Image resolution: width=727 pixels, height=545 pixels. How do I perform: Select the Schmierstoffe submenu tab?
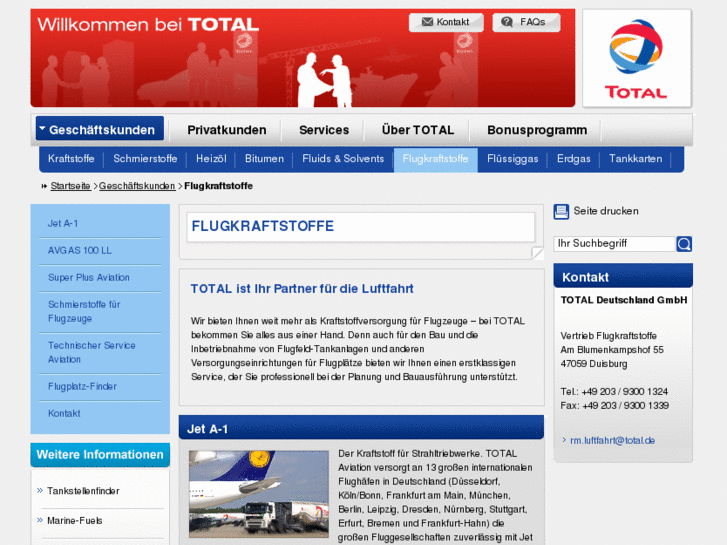point(145,159)
